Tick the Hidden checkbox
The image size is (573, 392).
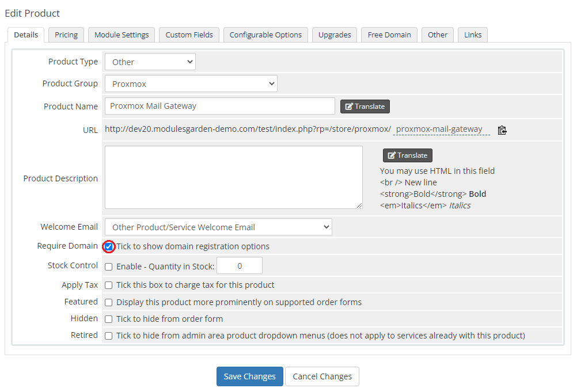pos(108,319)
